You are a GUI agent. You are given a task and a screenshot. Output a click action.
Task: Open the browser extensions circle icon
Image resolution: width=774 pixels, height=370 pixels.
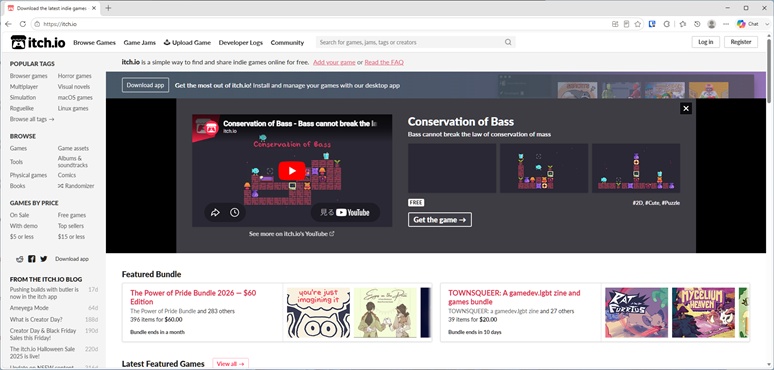(x=666, y=24)
